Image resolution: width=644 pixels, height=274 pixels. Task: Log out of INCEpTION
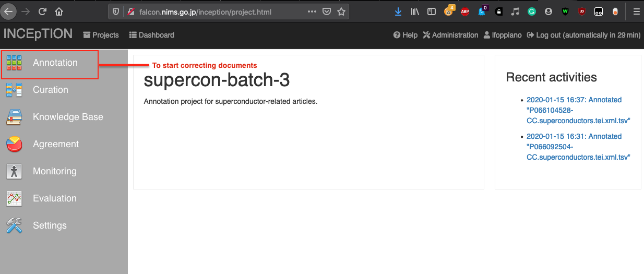(583, 35)
